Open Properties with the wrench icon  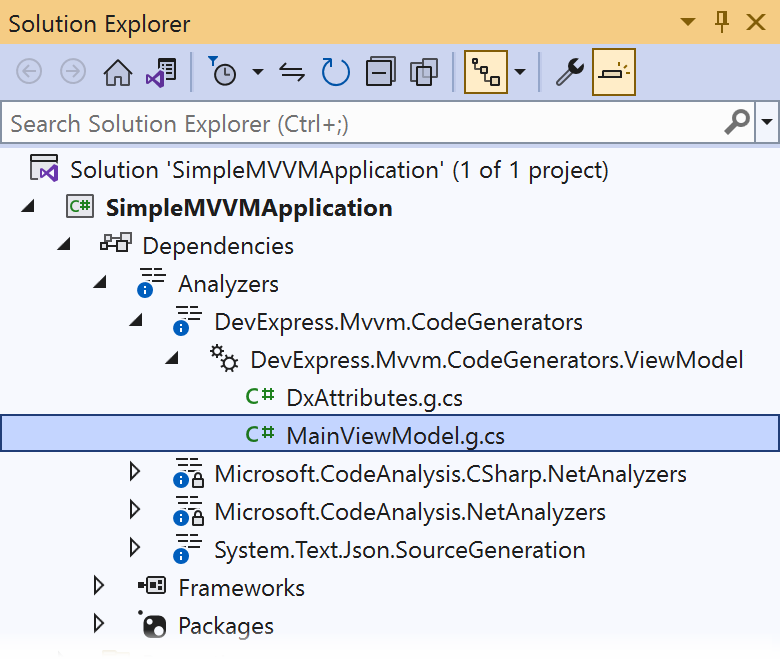tap(570, 72)
